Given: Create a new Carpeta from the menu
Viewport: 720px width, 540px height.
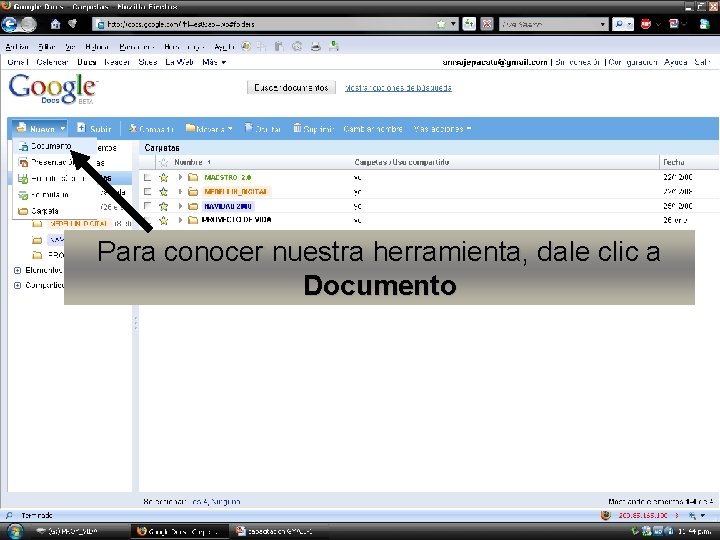Looking at the screenshot, I should coord(45,211).
